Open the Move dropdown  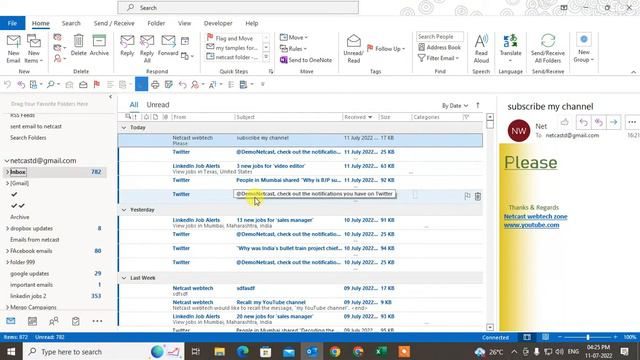pyautogui.click(x=294, y=38)
